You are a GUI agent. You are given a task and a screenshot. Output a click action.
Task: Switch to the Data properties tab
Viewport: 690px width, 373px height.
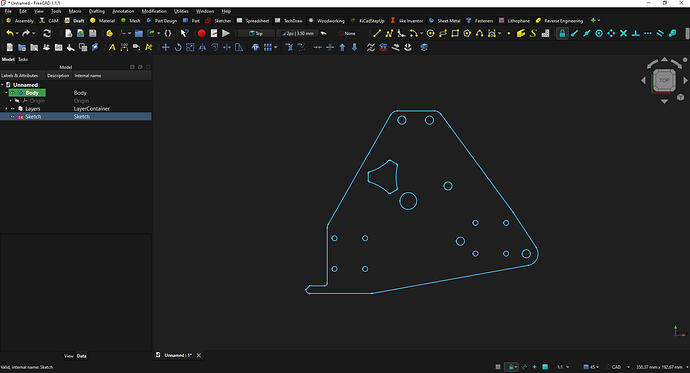click(x=82, y=356)
